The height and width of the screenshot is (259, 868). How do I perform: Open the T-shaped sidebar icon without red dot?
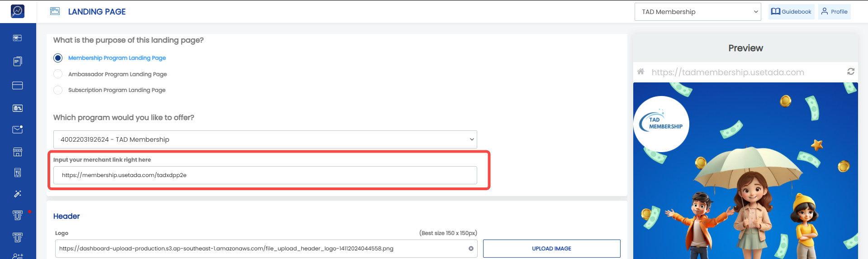(18, 237)
